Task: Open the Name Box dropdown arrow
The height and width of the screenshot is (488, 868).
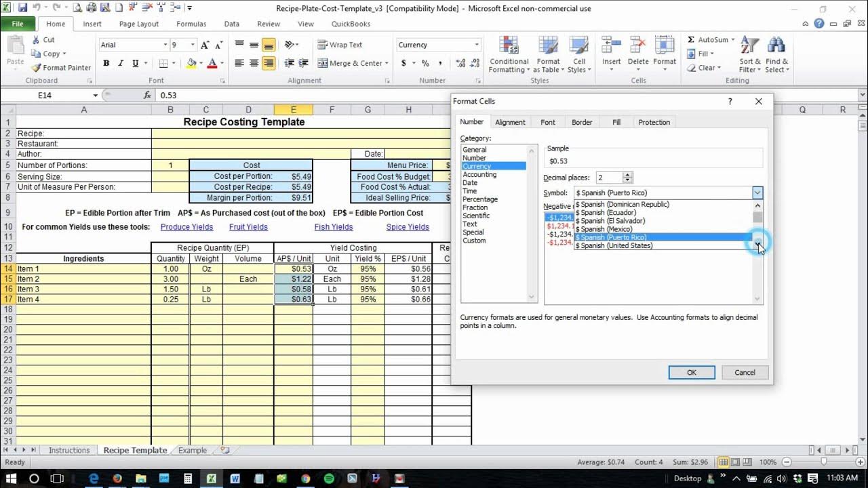Action: click(x=95, y=96)
